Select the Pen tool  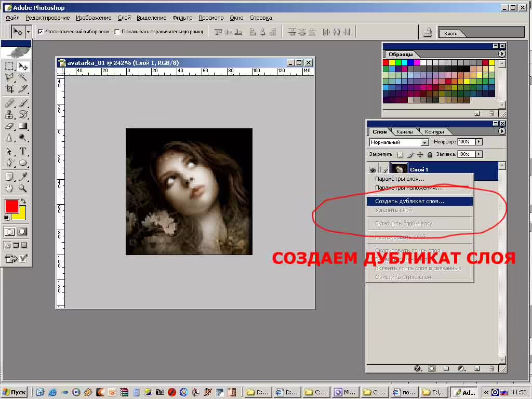9,163
